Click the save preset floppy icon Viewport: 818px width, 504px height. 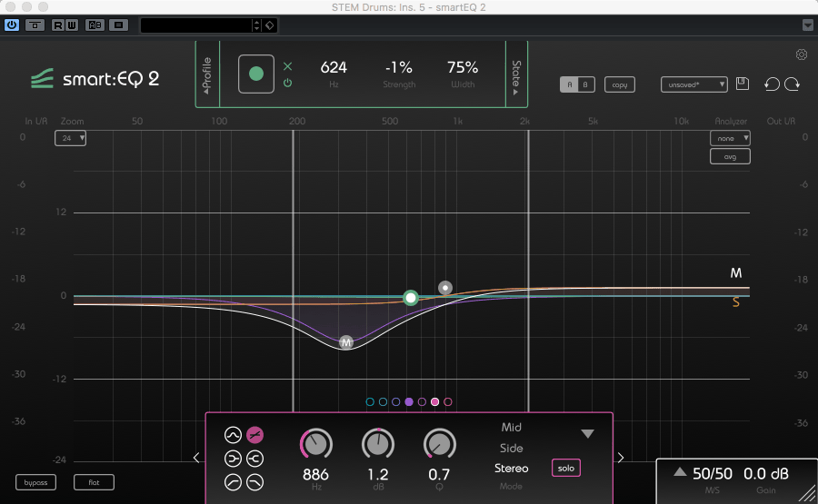[x=743, y=84]
